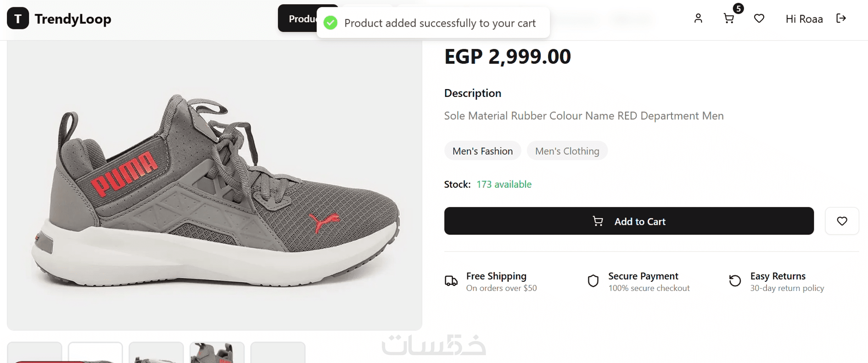The width and height of the screenshot is (868, 363).
Task: Click the main Puma shoe image
Action: [x=214, y=185]
